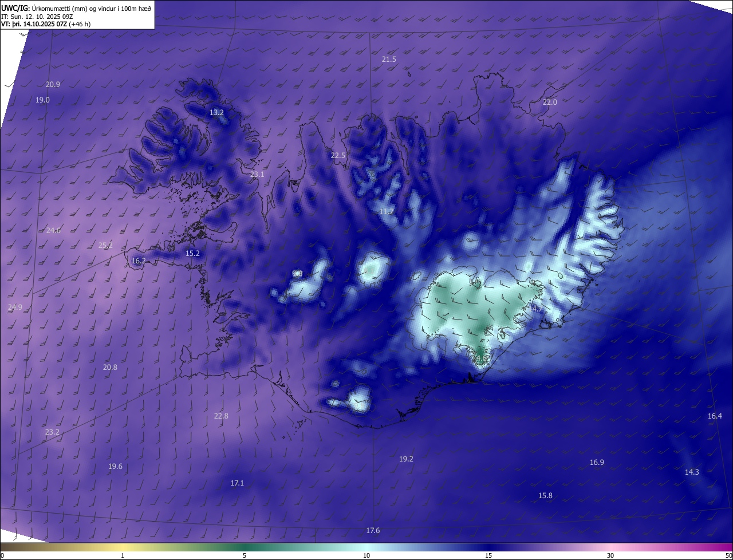Click the value 23.1 on the map
This screenshot has height=560, width=733.
[257, 175]
